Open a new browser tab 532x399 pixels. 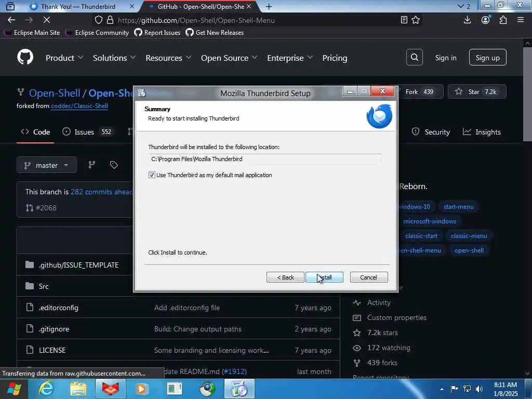pos(269,6)
